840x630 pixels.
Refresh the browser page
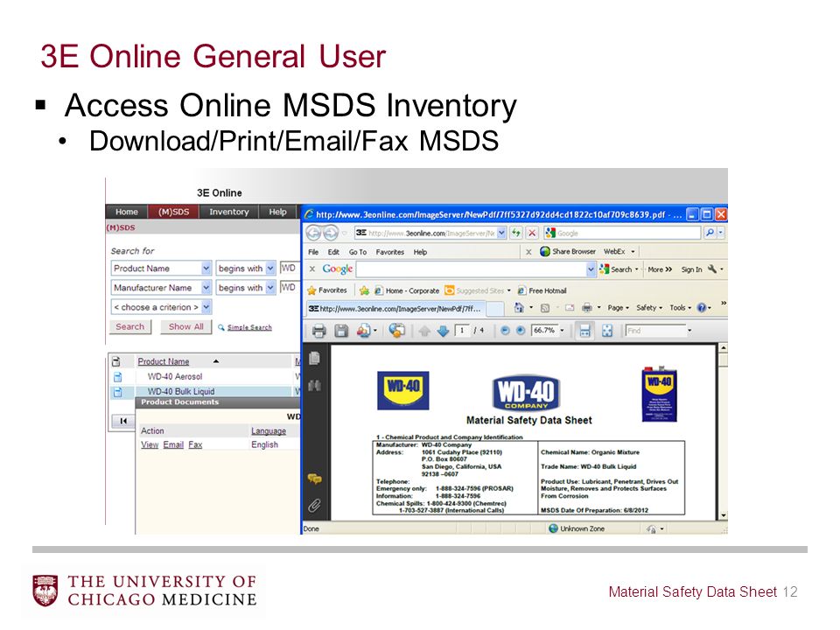click(516, 233)
